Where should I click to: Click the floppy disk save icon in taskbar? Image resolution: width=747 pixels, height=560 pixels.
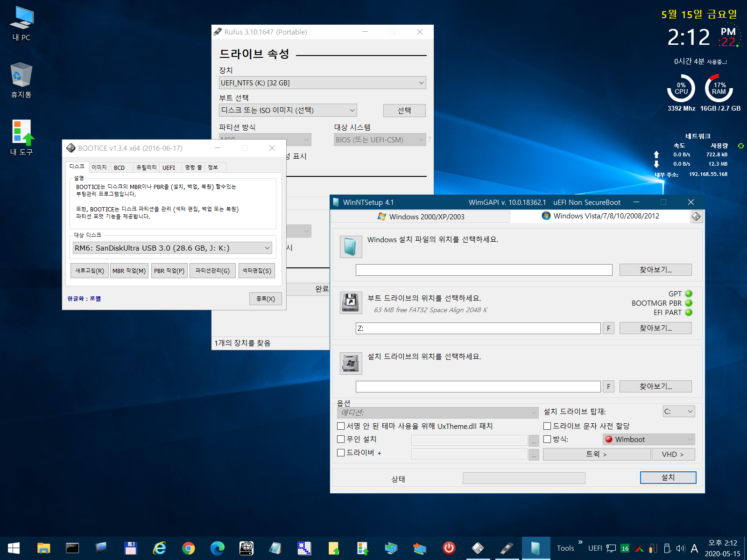(131, 548)
